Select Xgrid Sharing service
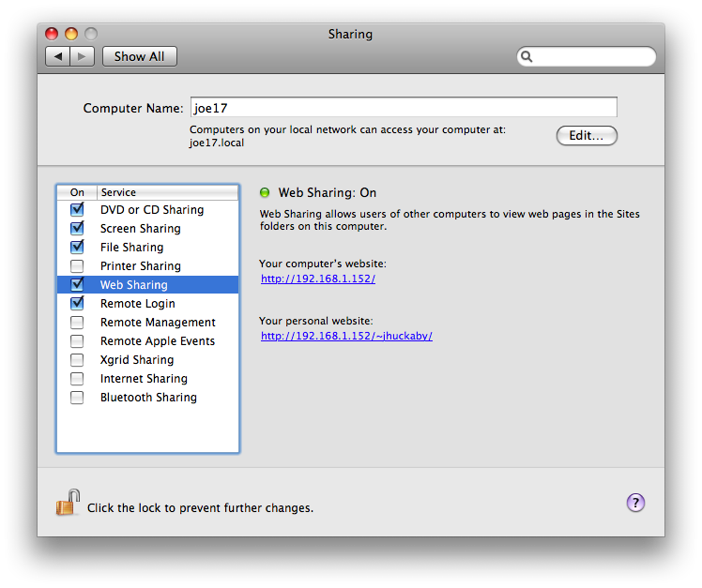The width and height of the screenshot is (702, 588). click(137, 360)
